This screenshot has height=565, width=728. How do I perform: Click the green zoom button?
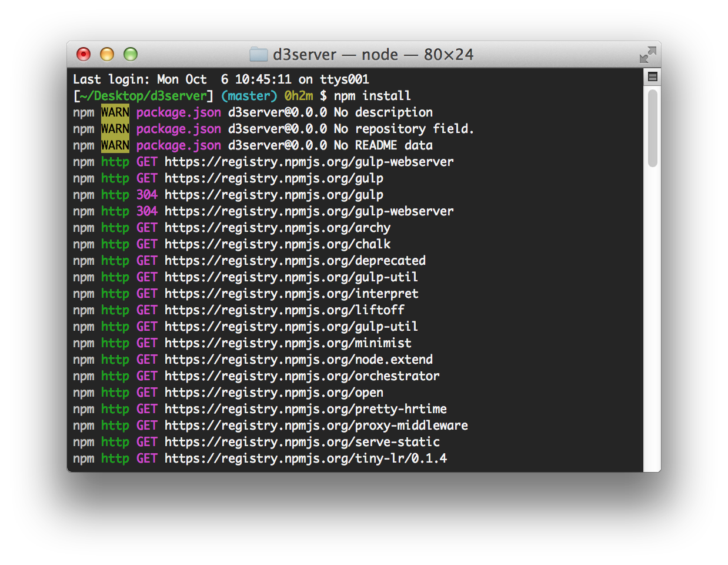coord(131,55)
